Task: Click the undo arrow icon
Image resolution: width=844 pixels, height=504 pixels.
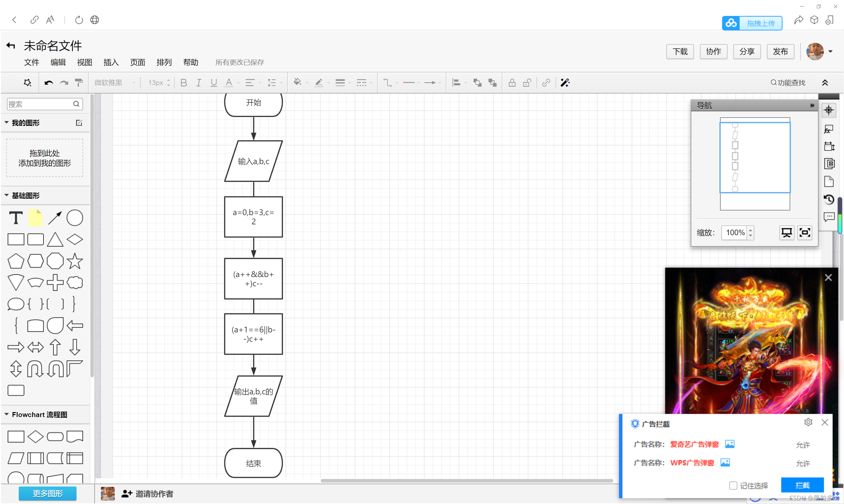Action: point(48,83)
